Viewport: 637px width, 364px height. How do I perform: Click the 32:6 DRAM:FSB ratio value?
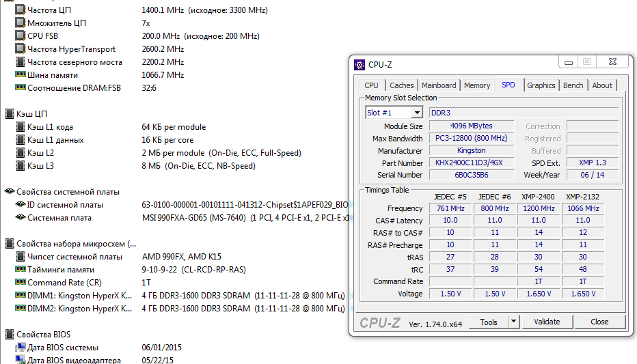click(149, 88)
